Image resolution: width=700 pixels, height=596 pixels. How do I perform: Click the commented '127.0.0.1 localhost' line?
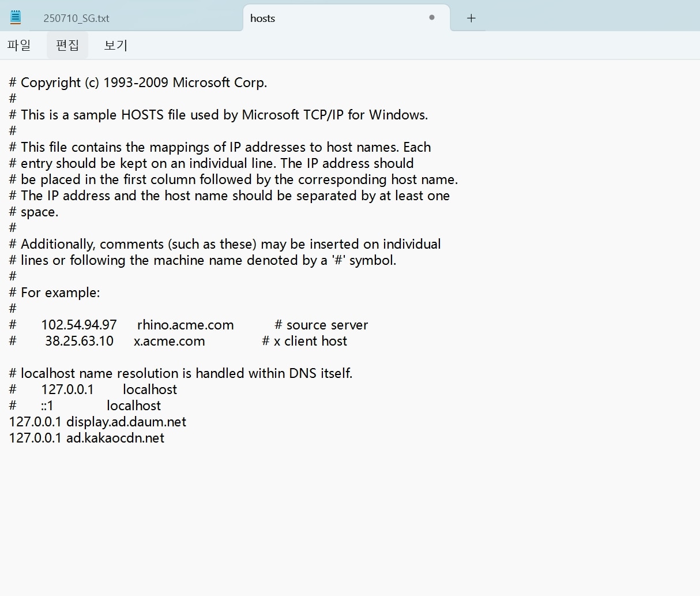coord(93,389)
